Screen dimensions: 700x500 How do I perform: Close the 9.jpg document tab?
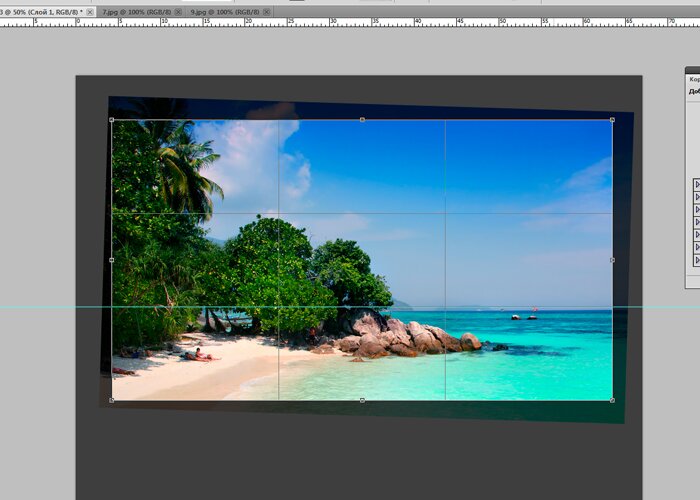click(267, 12)
